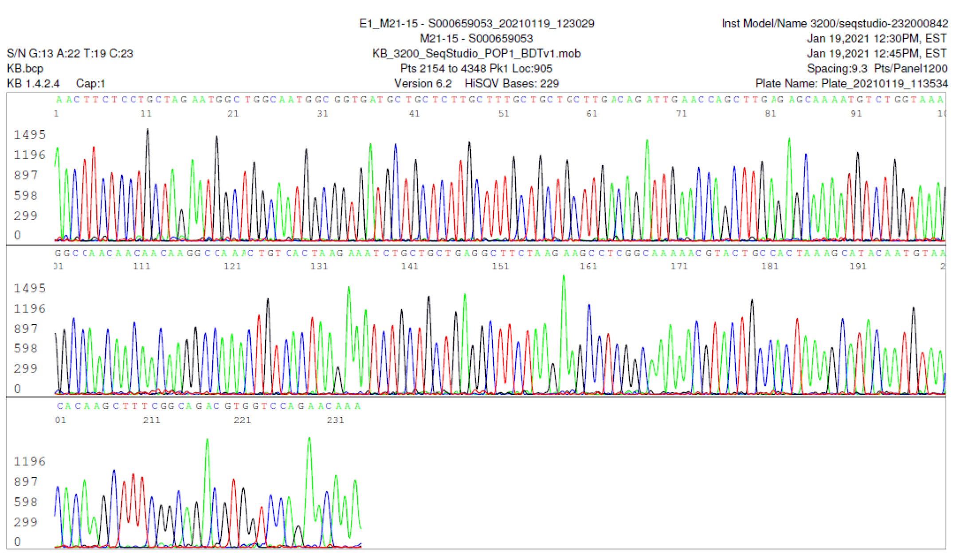The width and height of the screenshot is (956, 560).
Task: Click the sample title E1_M21-15 - S000659053_20210119_123029
Action: pos(476,23)
